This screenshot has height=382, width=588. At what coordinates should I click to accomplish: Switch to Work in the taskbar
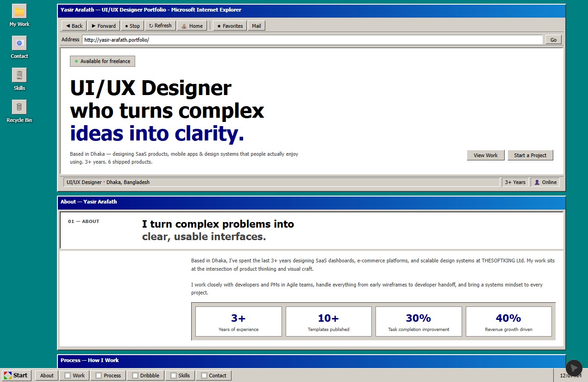coord(75,376)
